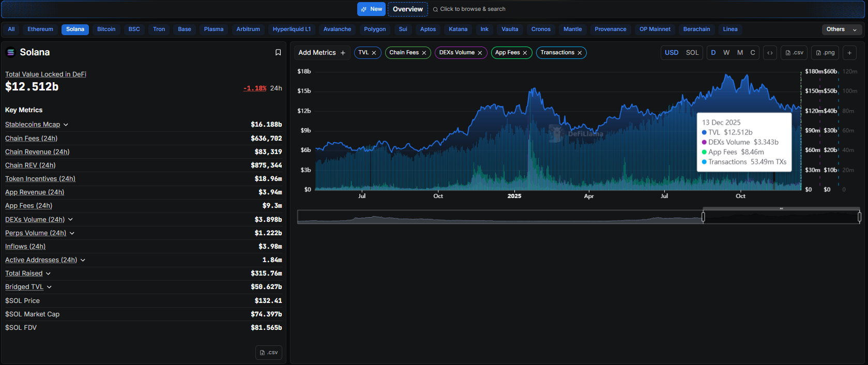Image resolution: width=868 pixels, height=365 pixels.
Task: Switch chart denomination to SOL
Action: coord(692,53)
